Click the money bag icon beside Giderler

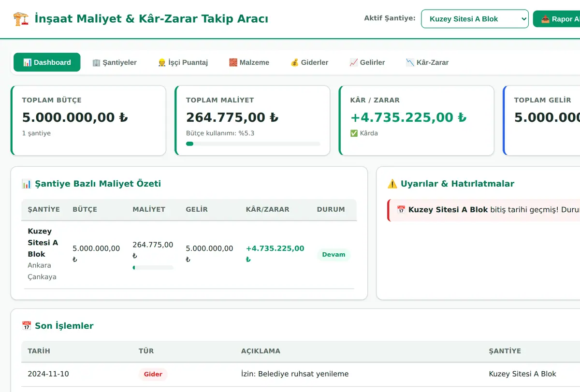click(x=294, y=62)
